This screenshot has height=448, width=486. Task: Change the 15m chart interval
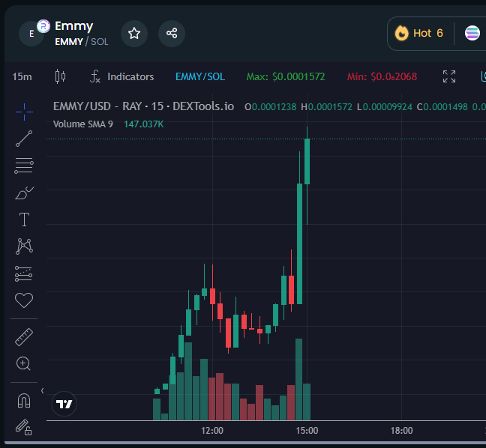click(x=22, y=76)
